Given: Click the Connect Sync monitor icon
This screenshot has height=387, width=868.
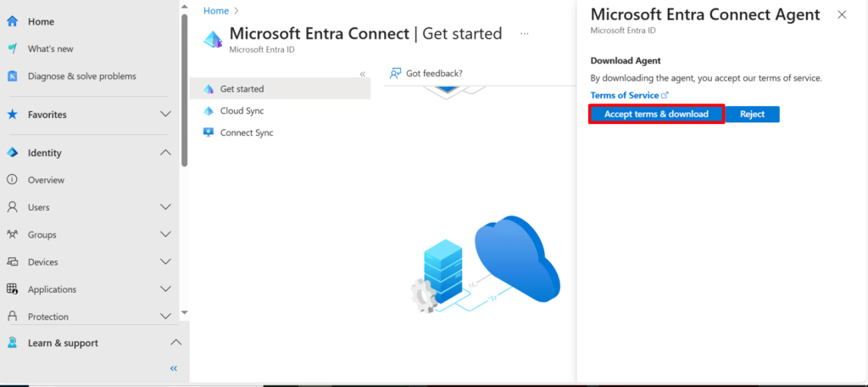Looking at the screenshot, I should click(209, 132).
